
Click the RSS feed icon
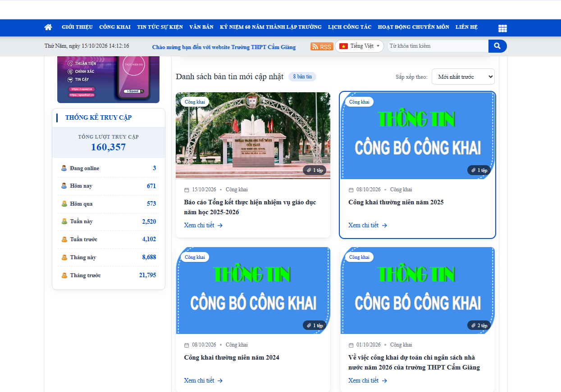click(322, 46)
